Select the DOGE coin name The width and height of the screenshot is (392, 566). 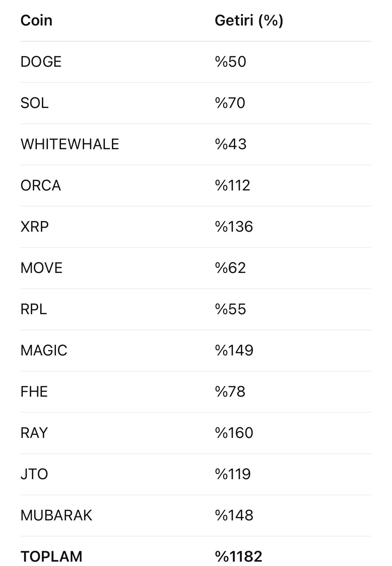[41, 62]
